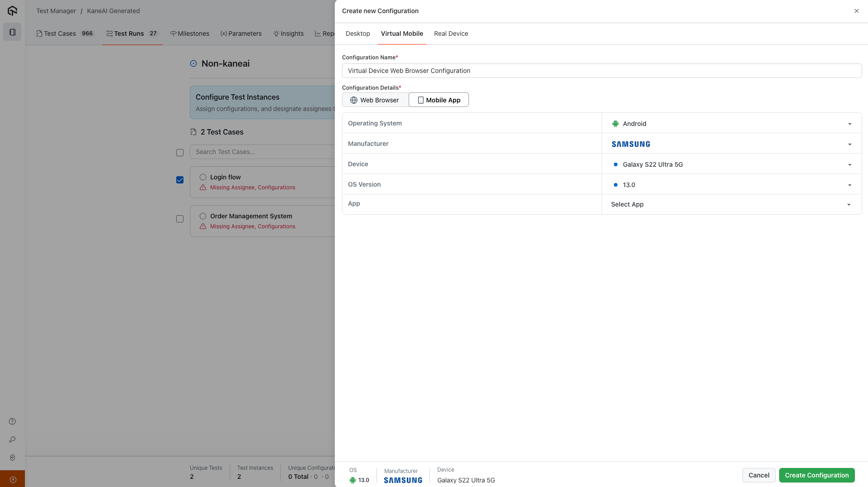Switch to the Real Device tab
868x487 pixels.
point(451,34)
